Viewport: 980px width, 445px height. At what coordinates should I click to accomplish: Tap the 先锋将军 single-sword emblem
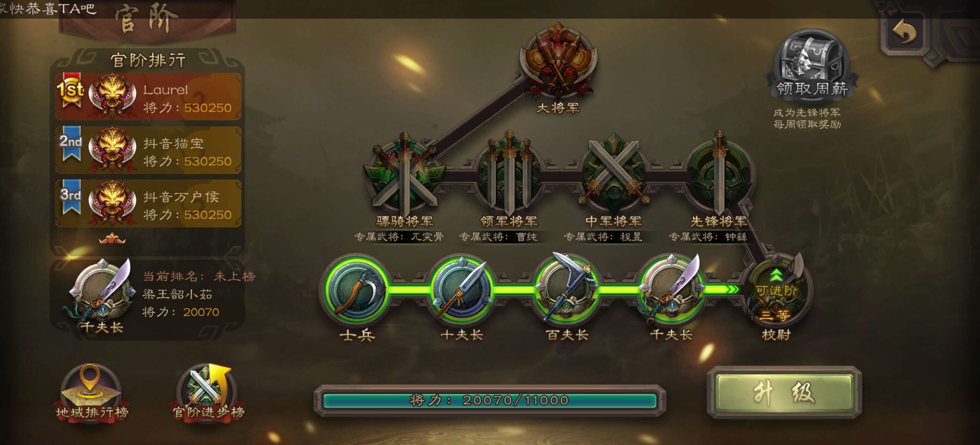tap(719, 174)
